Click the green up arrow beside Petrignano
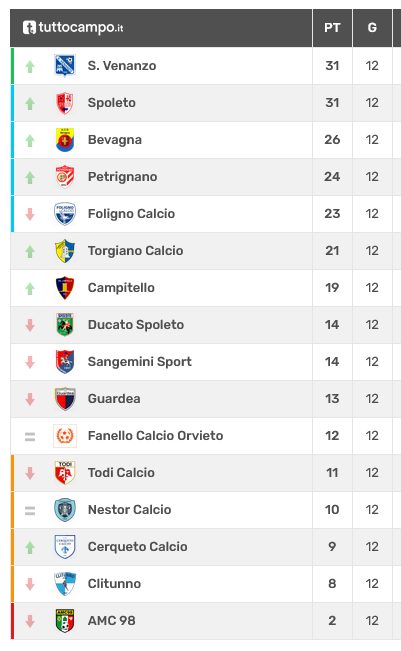This screenshot has height=651, width=401. pyautogui.click(x=30, y=178)
